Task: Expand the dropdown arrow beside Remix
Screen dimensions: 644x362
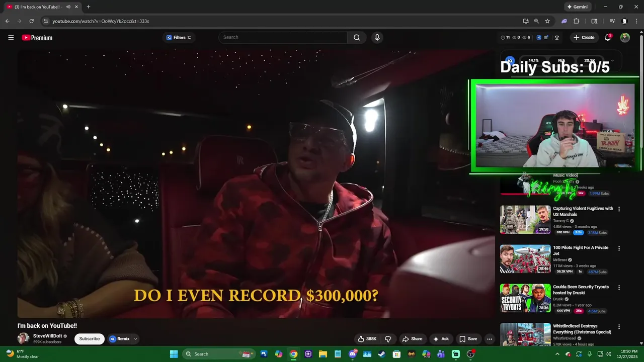Action: coord(135,339)
